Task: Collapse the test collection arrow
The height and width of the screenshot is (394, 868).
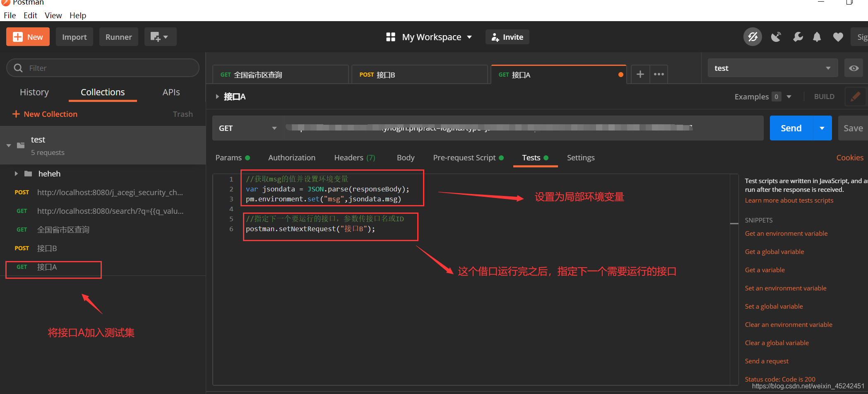Action: point(9,145)
